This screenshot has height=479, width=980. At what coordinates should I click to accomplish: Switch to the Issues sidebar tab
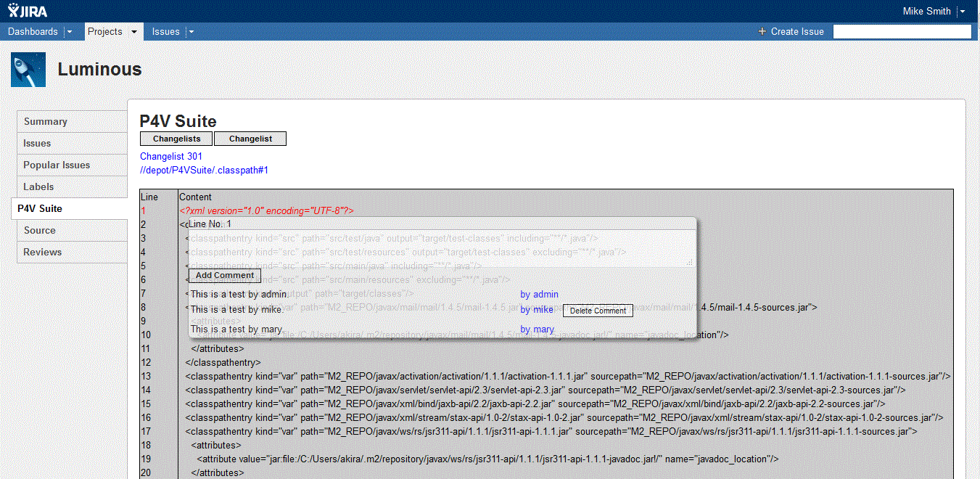(x=72, y=143)
